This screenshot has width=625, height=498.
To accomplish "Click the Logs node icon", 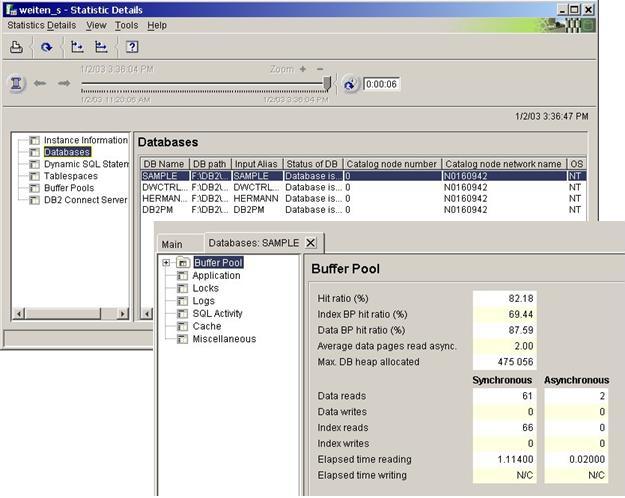I will tap(182, 301).
